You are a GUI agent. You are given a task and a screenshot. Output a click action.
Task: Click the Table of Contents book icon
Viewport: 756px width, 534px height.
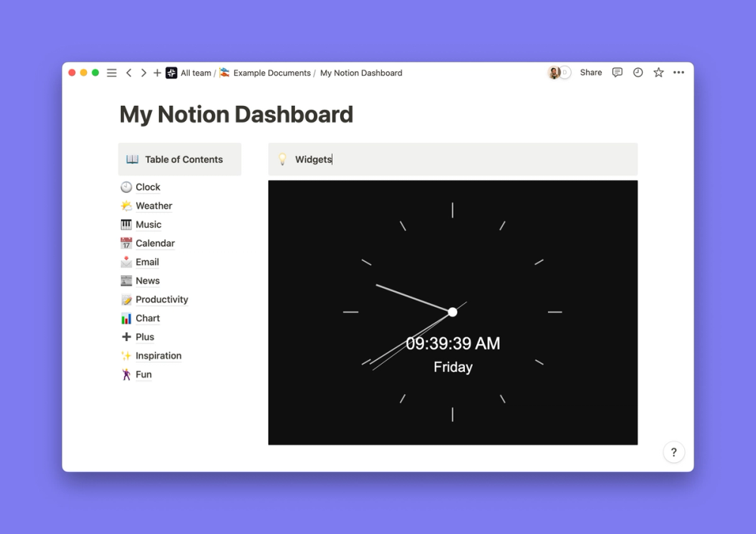tap(132, 159)
